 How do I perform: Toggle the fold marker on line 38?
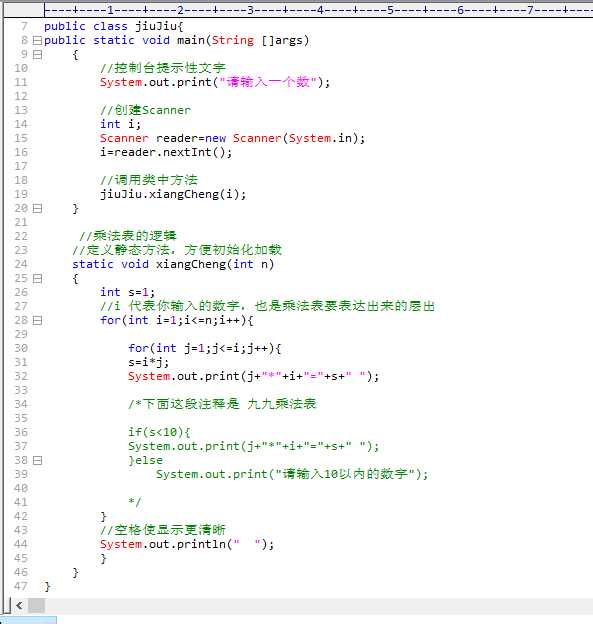(x=37, y=460)
